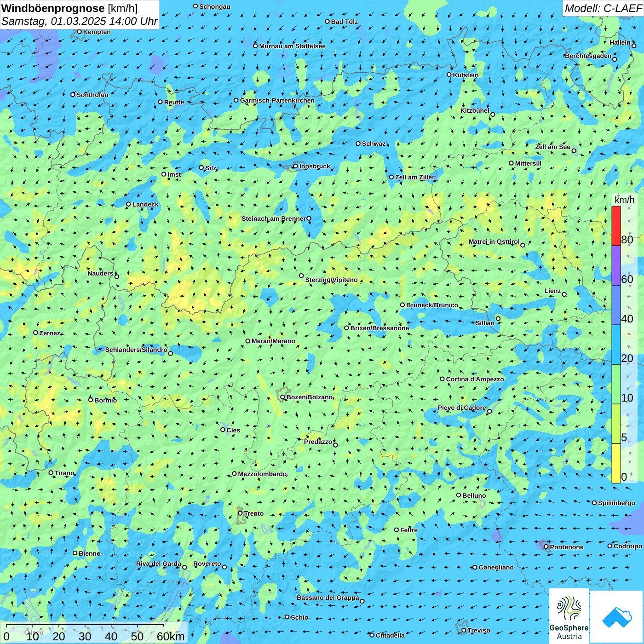
Task: Click the Riva del Garda label
Action: click(x=159, y=563)
